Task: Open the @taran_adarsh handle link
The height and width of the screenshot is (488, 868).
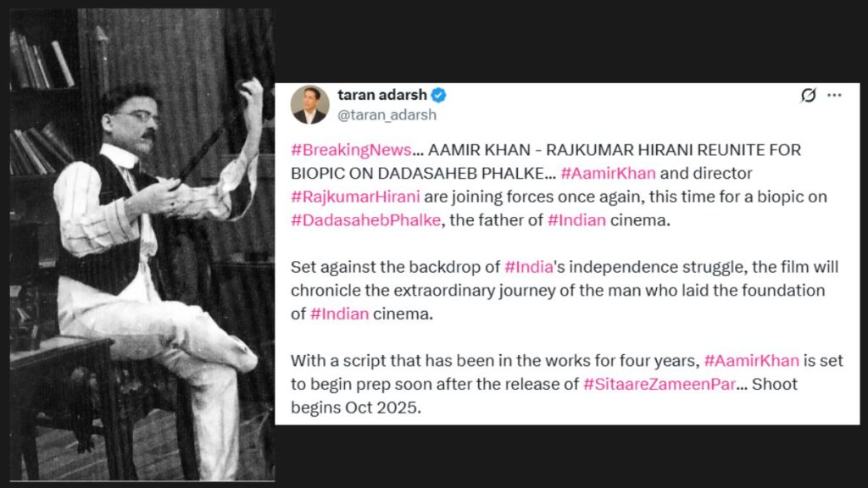Action: click(387, 114)
